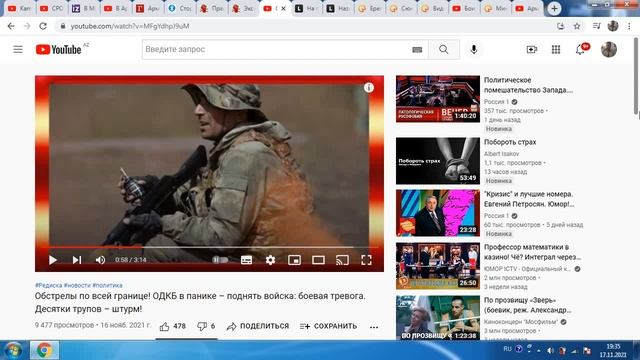
Task: Switch to the 'Ере' tab
Action: tap(369, 9)
